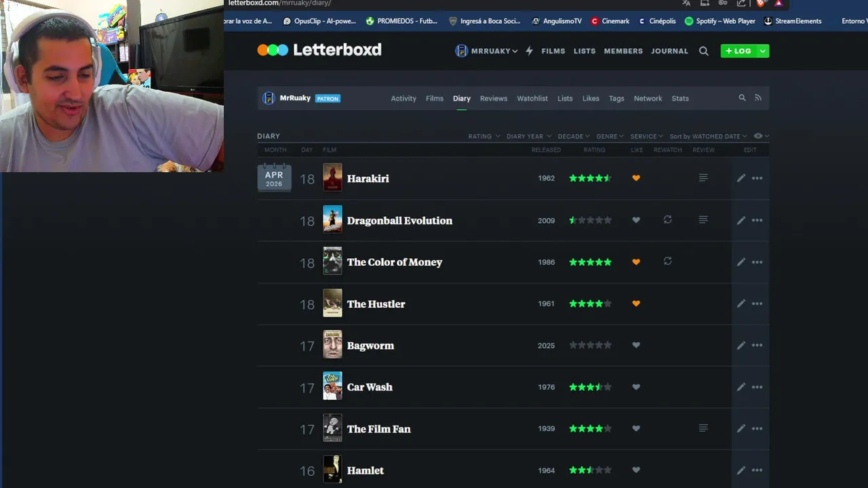
Task: Edit the Harakiri diary entry pencil
Action: click(741, 178)
